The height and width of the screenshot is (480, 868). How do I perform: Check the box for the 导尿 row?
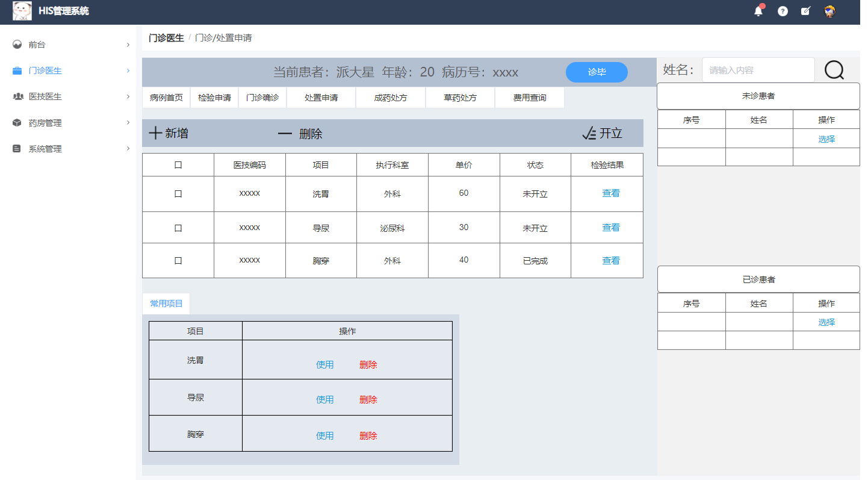pos(178,228)
